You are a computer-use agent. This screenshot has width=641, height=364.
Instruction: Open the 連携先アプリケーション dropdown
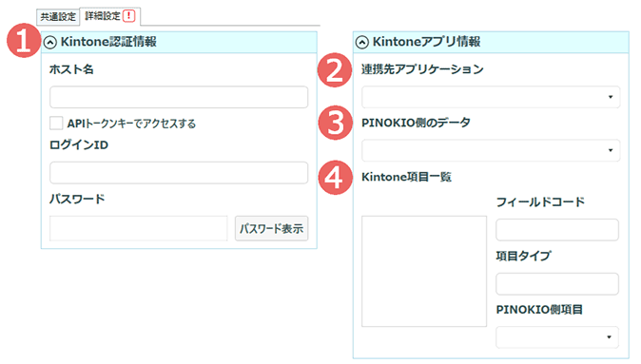(491, 97)
